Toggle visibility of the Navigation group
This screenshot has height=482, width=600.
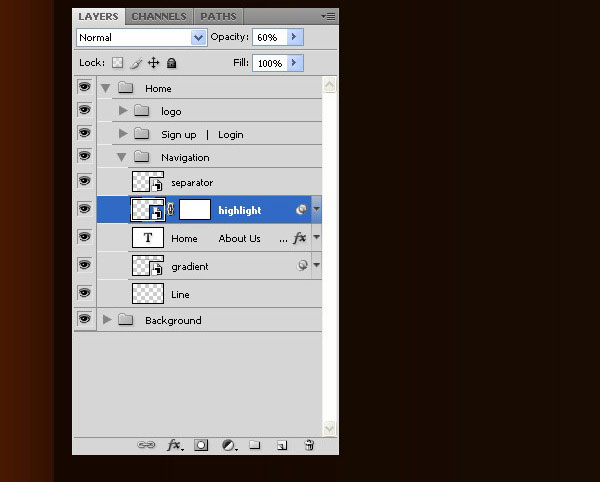pyautogui.click(x=84, y=156)
